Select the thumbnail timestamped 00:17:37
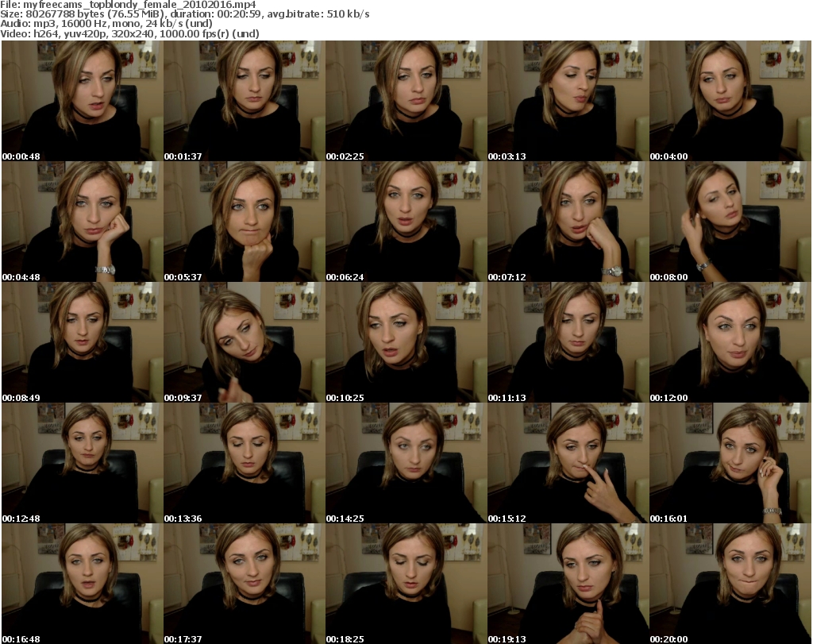The width and height of the screenshot is (813, 644). 245,584
